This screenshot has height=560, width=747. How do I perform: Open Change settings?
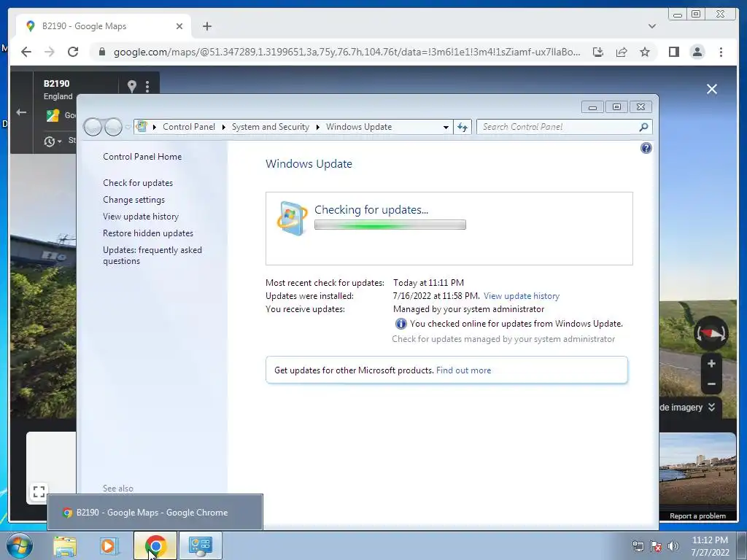click(x=134, y=200)
